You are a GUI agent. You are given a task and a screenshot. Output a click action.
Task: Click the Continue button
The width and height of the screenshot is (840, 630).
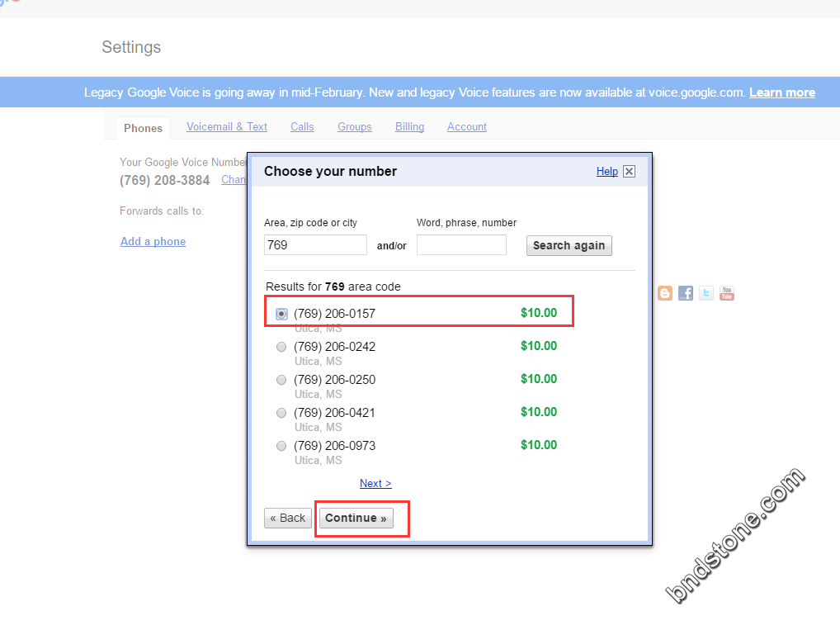(x=356, y=518)
